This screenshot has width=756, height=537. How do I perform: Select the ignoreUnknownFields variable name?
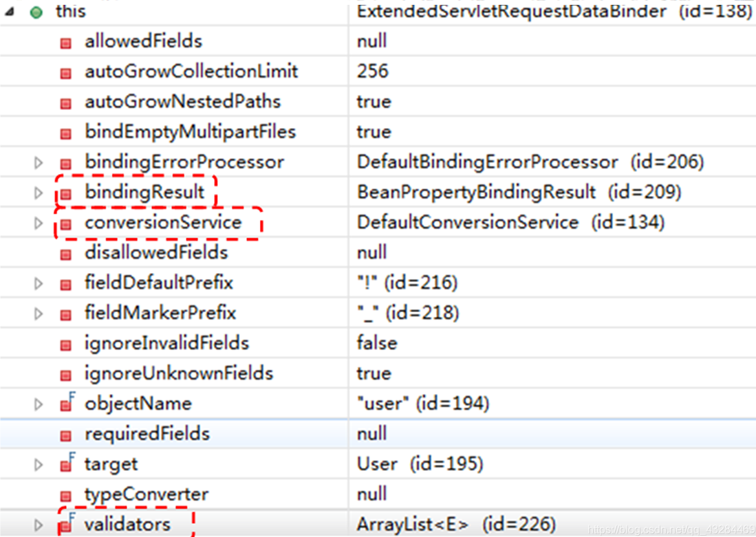pos(179,373)
